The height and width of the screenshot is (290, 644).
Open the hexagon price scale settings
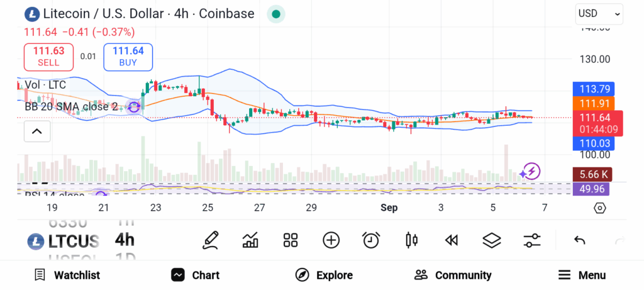[x=599, y=208]
